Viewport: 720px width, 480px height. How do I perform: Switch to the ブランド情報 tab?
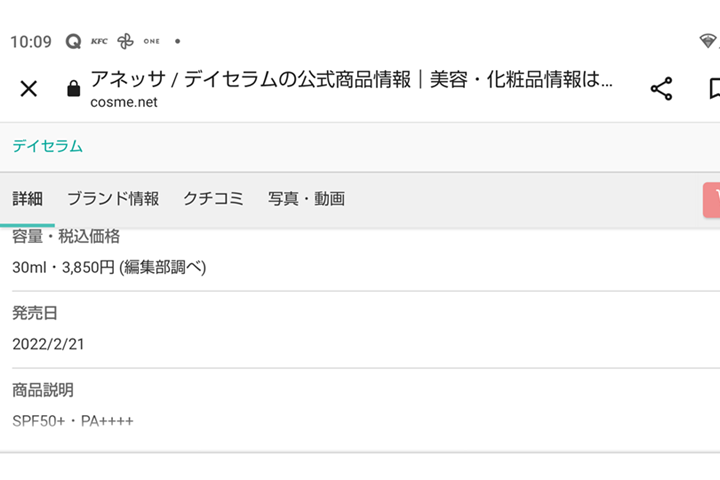tap(113, 199)
